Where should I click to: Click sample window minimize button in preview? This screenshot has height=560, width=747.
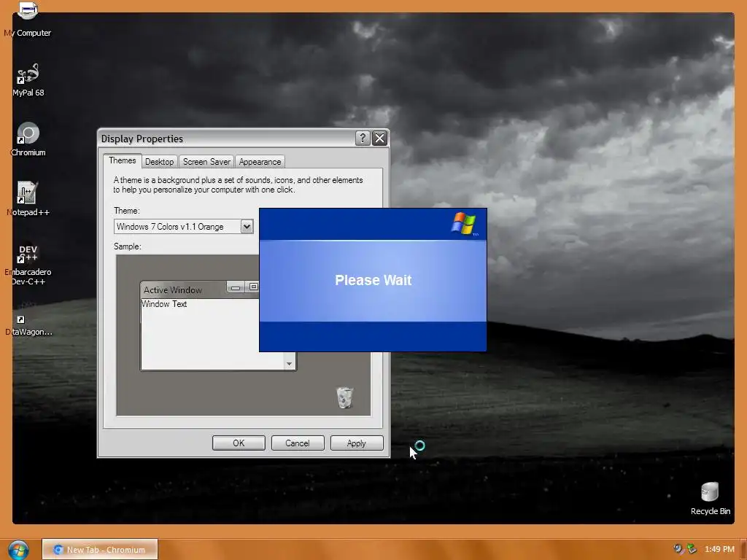click(236, 287)
